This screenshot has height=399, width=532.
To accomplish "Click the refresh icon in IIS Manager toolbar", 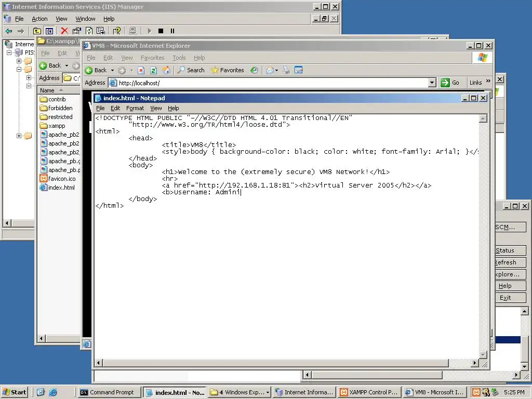I will tap(89, 31).
